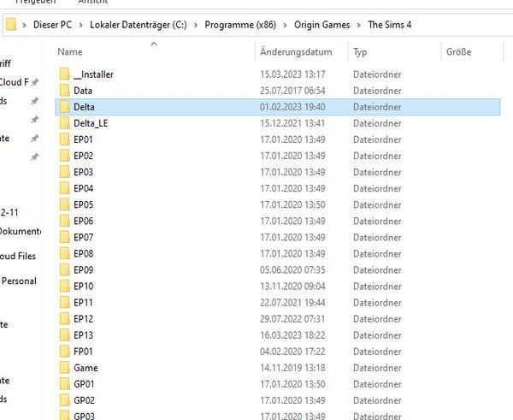Select the __Installer folder icon
This screenshot has width=513, height=420.
(x=65, y=74)
